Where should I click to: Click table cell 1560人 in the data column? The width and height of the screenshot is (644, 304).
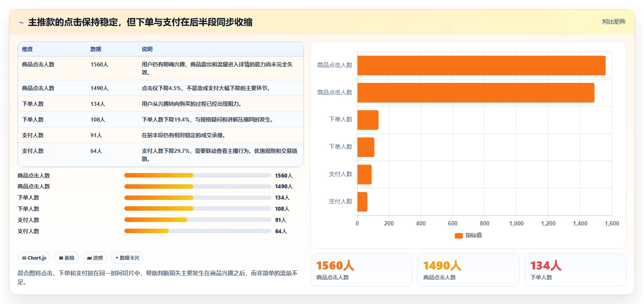pos(99,65)
